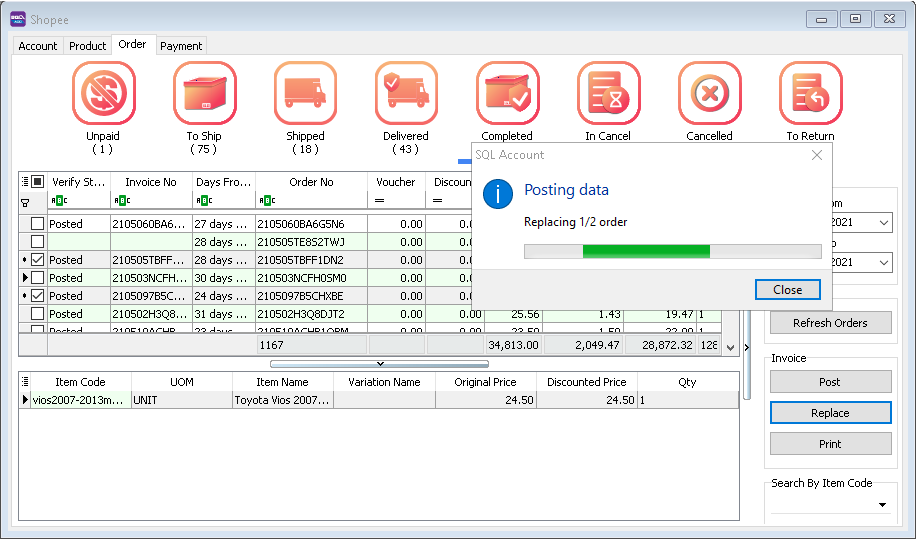The height and width of the screenshot is (539, 916).
Task: Collapse the splitter chevron below the grid
Action: pos(380,363)
